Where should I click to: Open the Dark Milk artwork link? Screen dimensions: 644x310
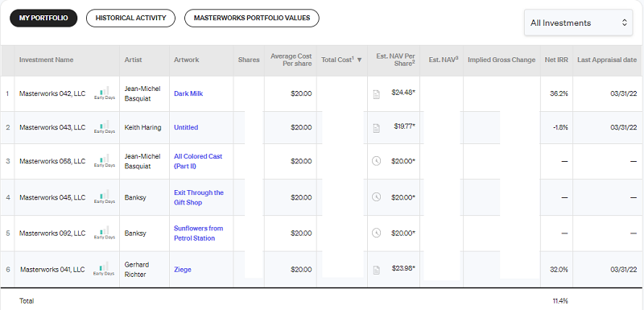pyautogui.click(x=188, y=93)
